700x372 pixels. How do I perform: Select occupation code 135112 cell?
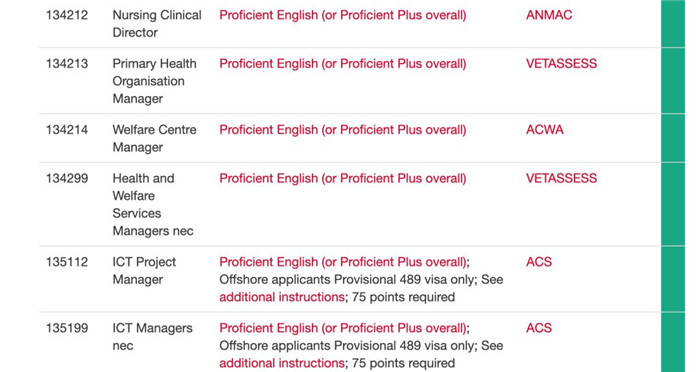click(x=67, y=262)
